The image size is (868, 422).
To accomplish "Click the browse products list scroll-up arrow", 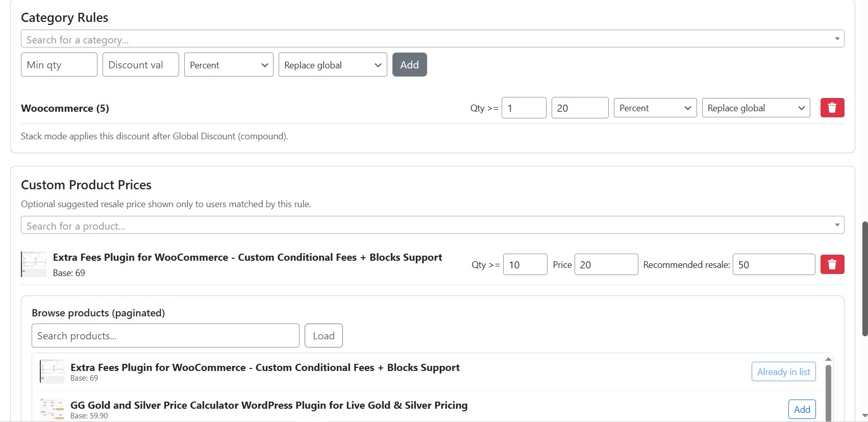I will pos(828,359).
